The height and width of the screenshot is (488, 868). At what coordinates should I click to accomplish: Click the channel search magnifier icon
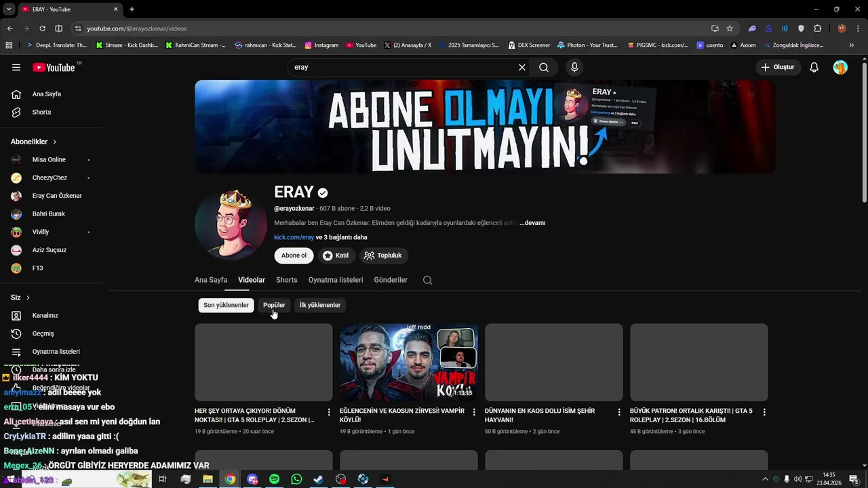point(428,280)
